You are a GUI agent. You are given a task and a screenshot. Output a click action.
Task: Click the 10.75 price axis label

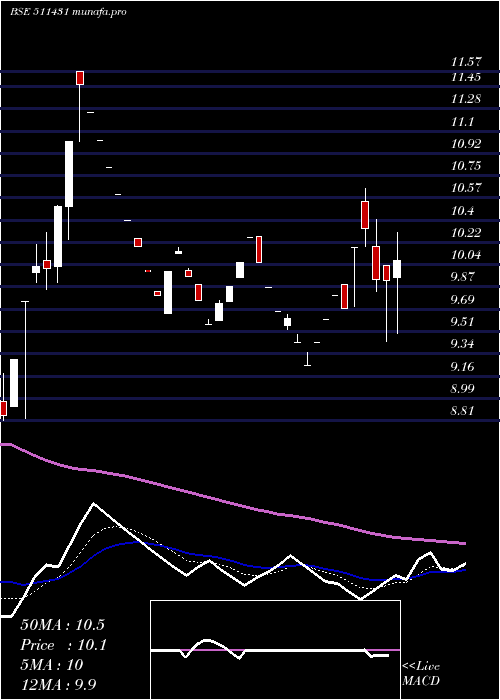tap(466, 166)
